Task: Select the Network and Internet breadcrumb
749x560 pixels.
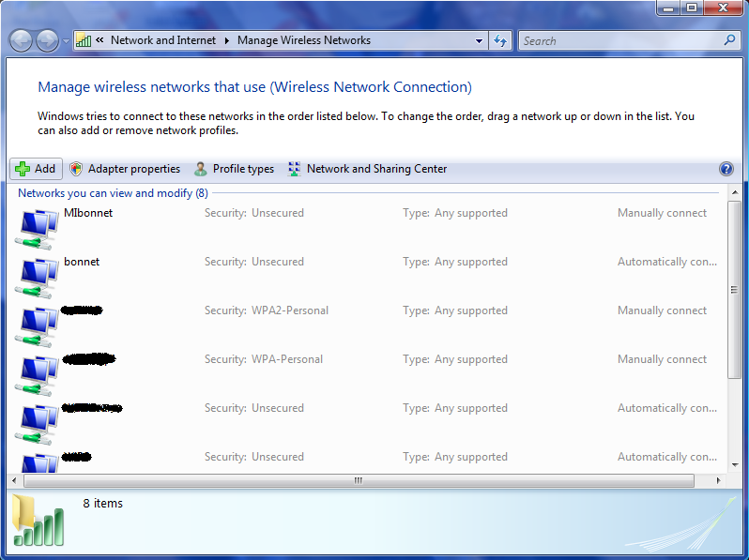Action: point(163,40)
